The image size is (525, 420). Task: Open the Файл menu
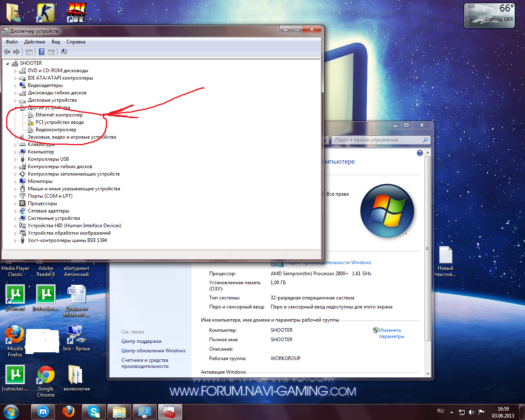(11, 42)
